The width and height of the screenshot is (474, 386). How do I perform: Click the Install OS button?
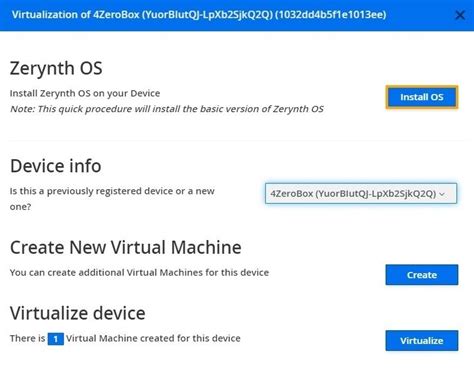click(422, 97)
